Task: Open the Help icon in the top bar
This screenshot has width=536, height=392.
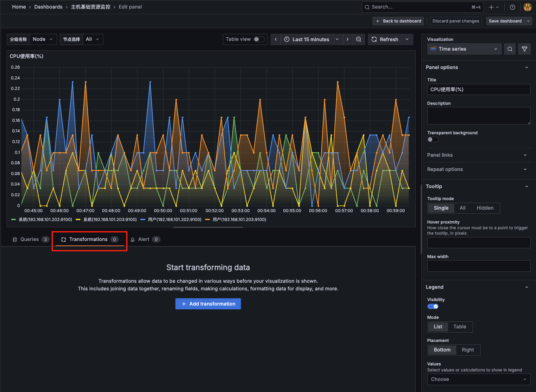Action: 512,7
